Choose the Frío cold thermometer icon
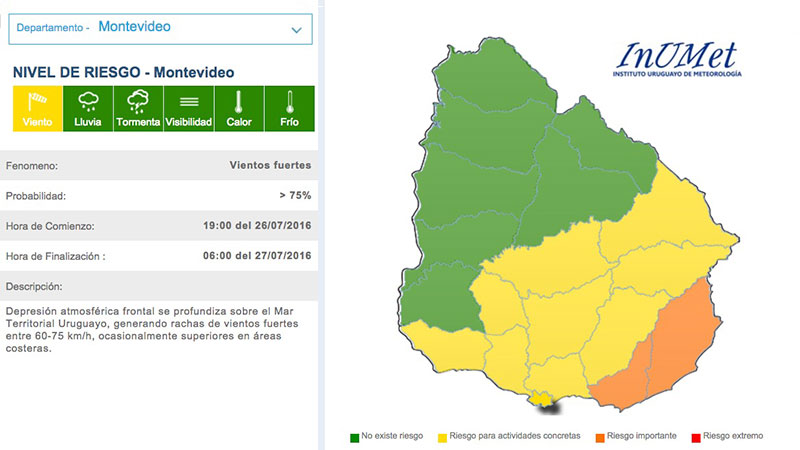The image size is (800, 450). (x=289, y=108)
